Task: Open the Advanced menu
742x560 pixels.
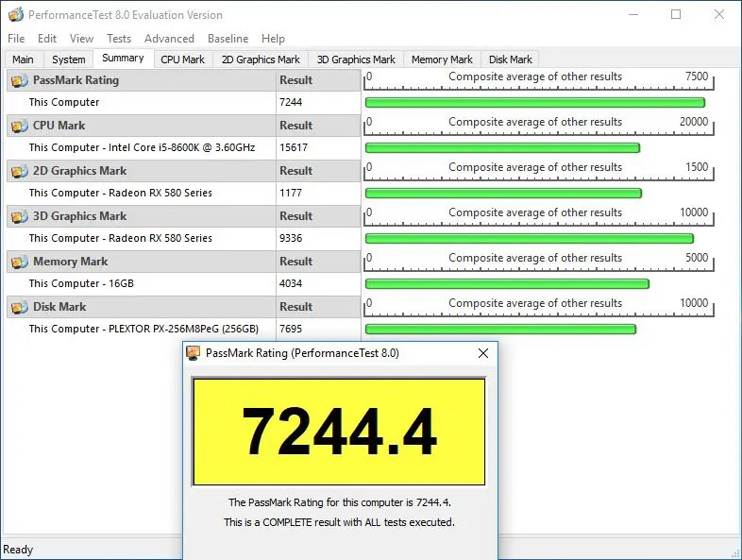Action: (169, 39)
